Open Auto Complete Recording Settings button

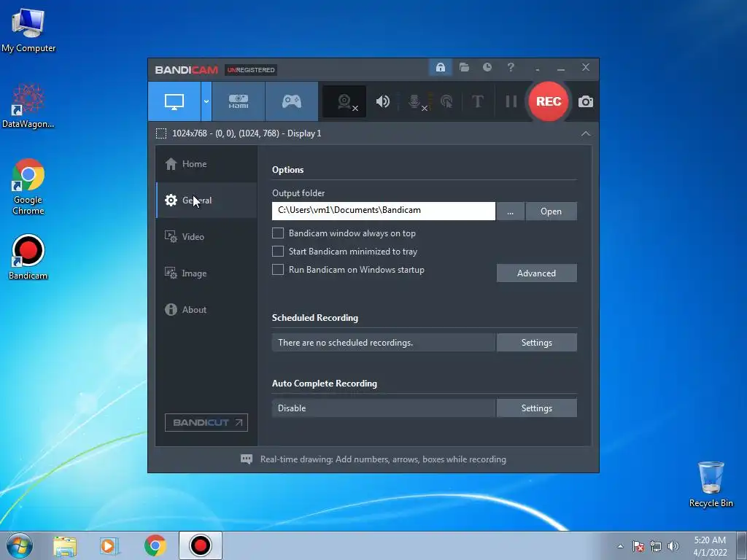(x=536, y=408)
